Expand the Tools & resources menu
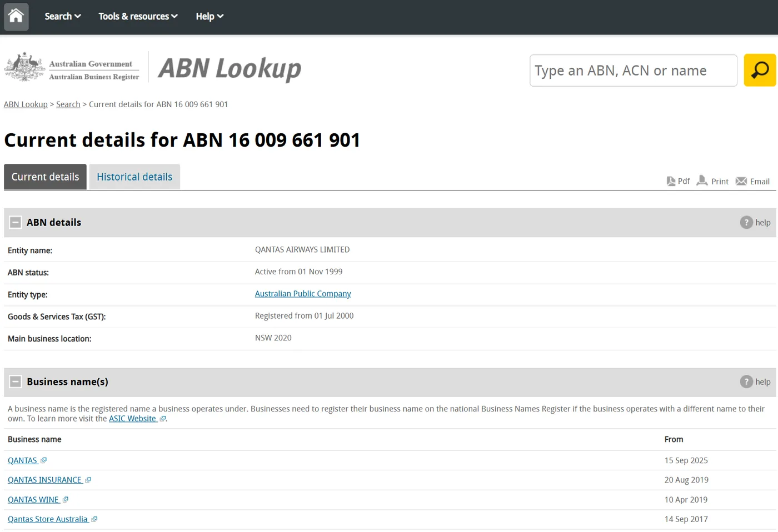Screen dimensions: 778x532 pos(138,16)
